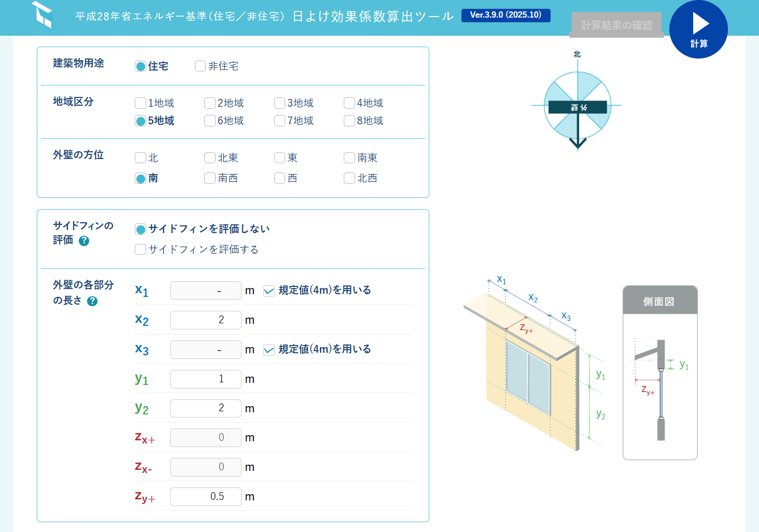This screenshot has height=532, width=759.
Task: Uncheck x3 規定値(4m)を用いる checkbox
Action: (269, 350)
